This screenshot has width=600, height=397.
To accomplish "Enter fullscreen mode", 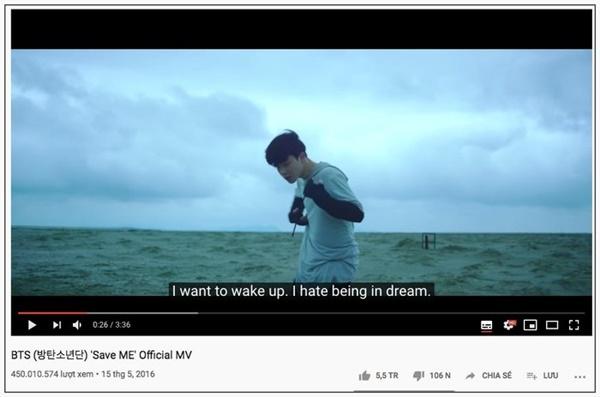I will point(574,325).
